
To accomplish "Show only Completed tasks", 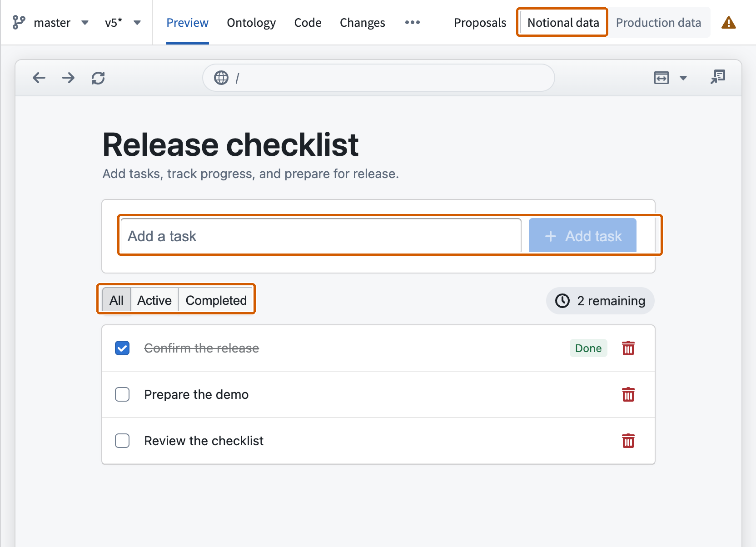I will [x=216, y=300].
